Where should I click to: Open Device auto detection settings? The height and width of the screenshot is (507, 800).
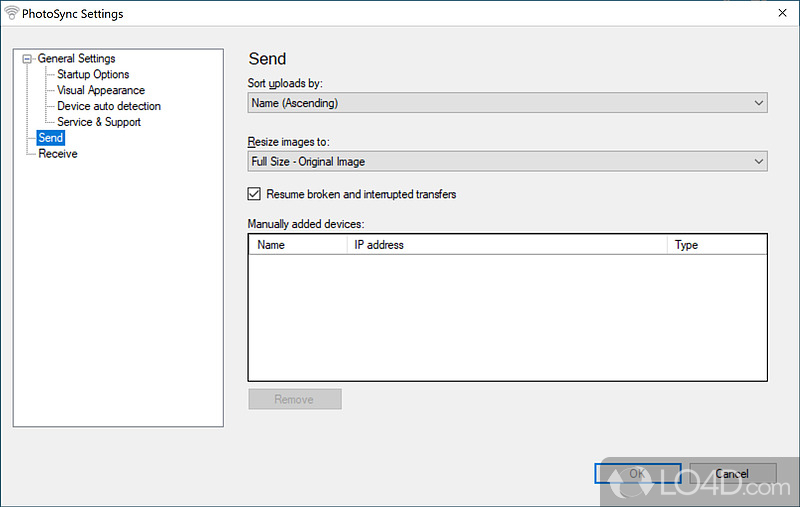click(108, 106)
